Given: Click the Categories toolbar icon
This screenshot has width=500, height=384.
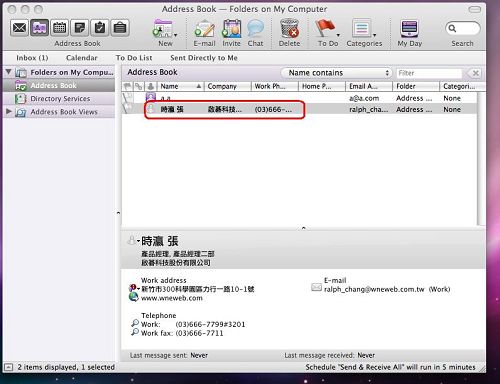Looking at the screenshot, I should point(362,29).
